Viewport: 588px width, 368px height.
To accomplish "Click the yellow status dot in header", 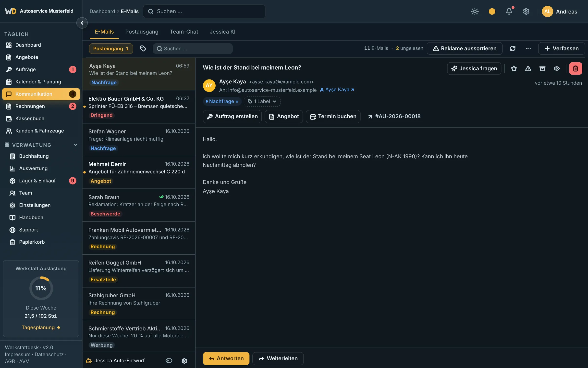I will point(492,11).
